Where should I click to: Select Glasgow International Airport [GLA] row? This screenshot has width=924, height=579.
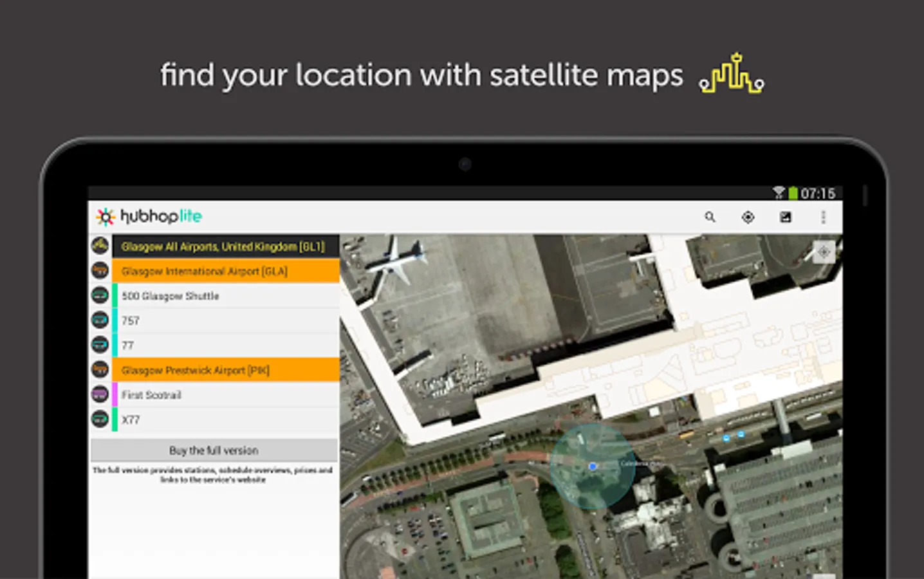226,271
